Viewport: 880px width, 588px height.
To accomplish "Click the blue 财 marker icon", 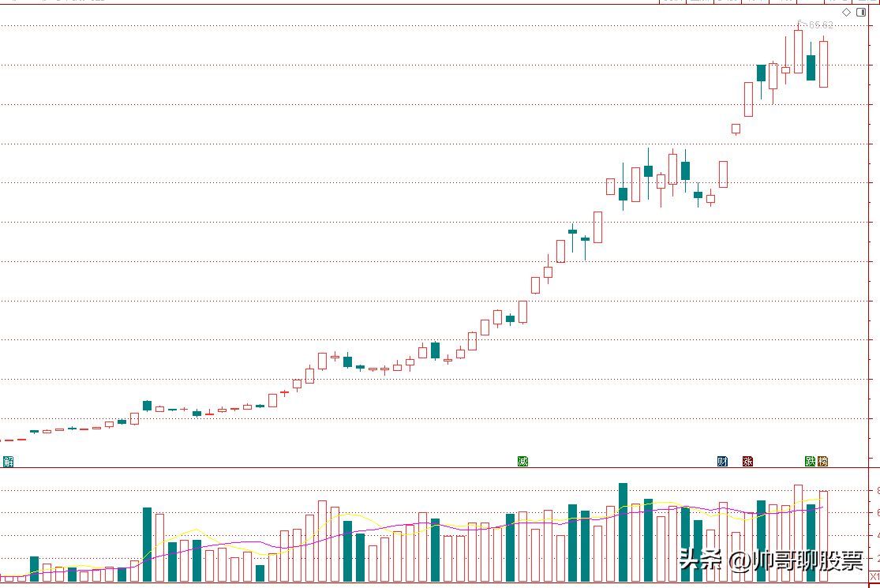I will click(722, 461).
